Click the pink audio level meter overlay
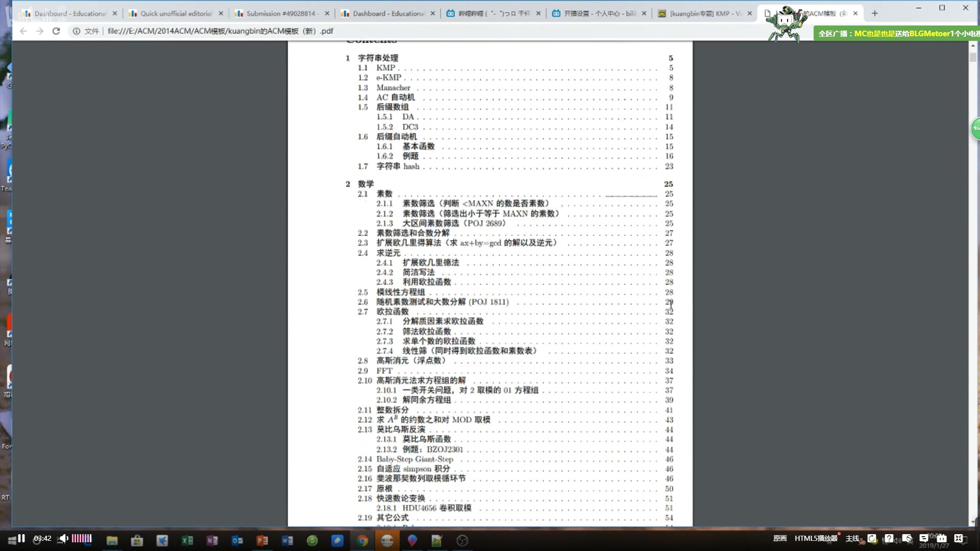Viewport: 980px width, 551px height. (82, 539)
